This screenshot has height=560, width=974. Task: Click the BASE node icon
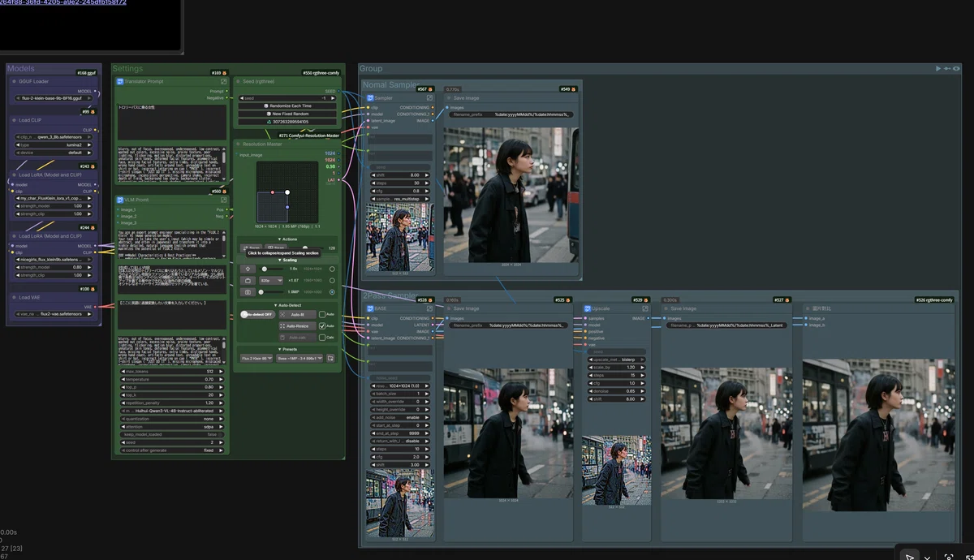click(x=370, y=308)
